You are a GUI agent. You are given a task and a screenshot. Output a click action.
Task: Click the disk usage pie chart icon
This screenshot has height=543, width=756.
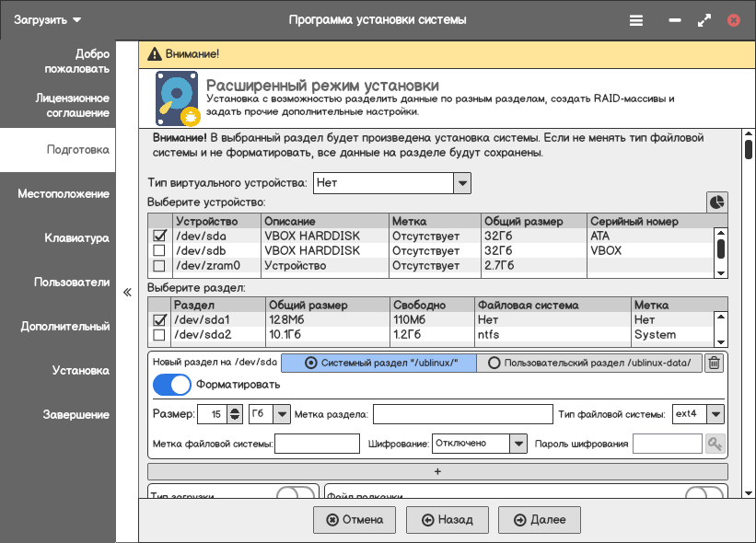point(717,202)
